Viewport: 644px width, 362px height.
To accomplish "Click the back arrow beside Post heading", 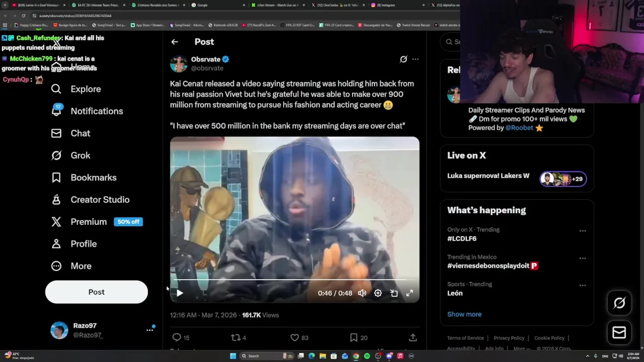I will (175, 42).
